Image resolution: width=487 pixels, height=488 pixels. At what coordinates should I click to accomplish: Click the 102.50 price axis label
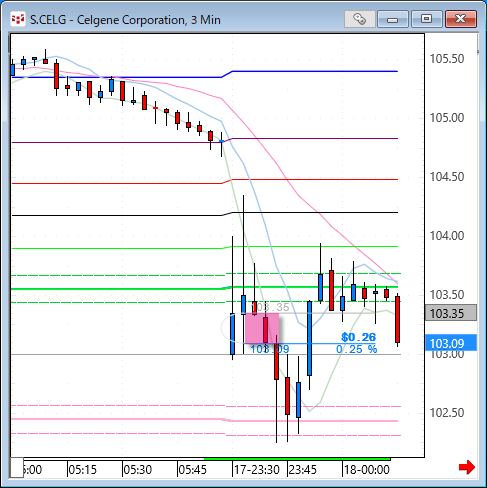point(447,413)
